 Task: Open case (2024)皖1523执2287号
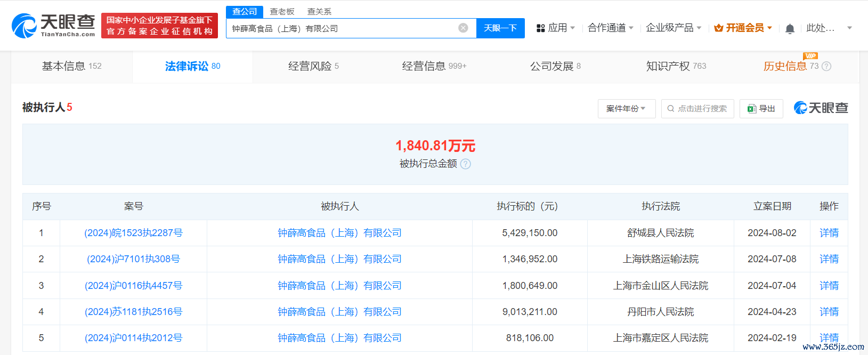click(x=133, y=233)
